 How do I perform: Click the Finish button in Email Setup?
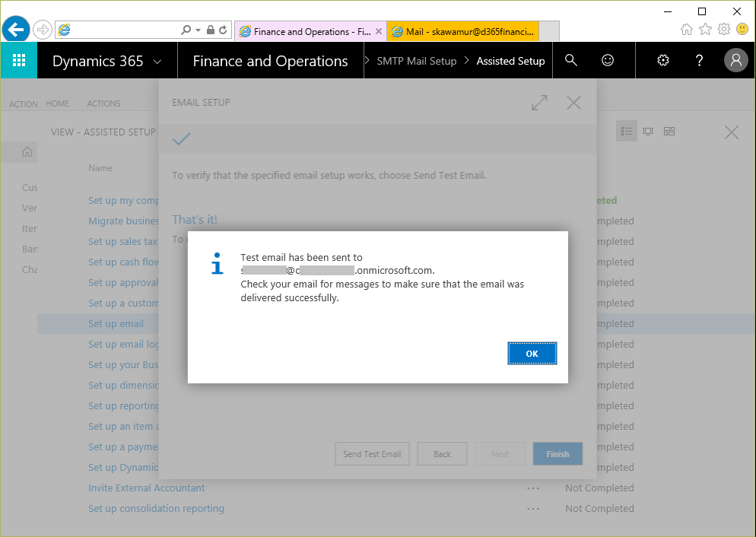click(557, 453)
